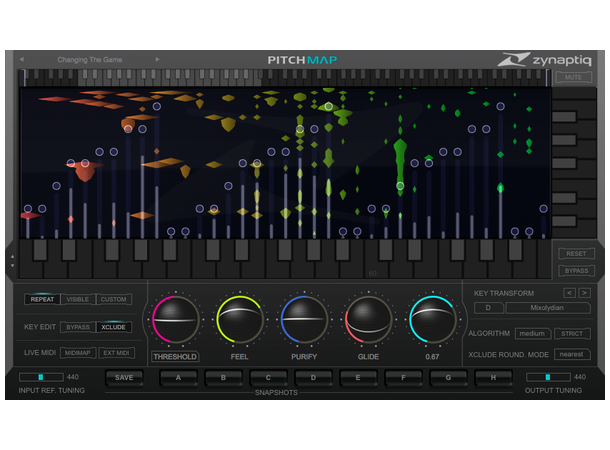The width and height of the screenshot is (610, 450).
Task: Recall snapshot A
Action: tap(178, 378)
